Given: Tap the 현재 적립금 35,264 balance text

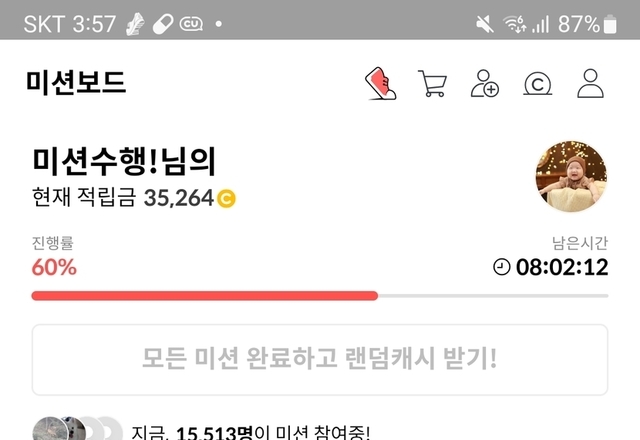Looking at the screenshot, I should pyautogui.click(x=123, y=198).
